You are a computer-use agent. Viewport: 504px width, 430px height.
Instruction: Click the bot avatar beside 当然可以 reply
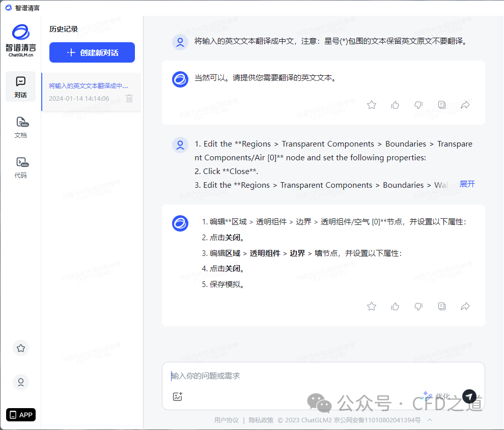click(x=180, y=79)
